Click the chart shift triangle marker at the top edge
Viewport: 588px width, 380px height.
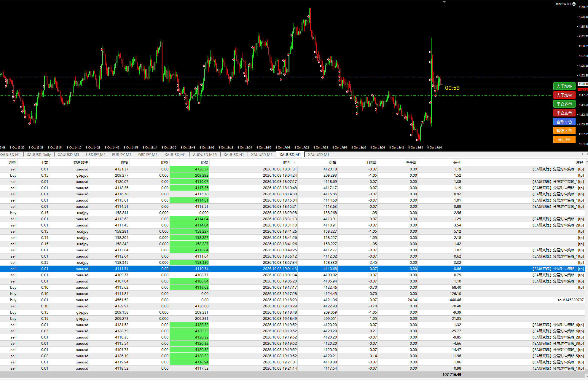(x=444, y=2)
